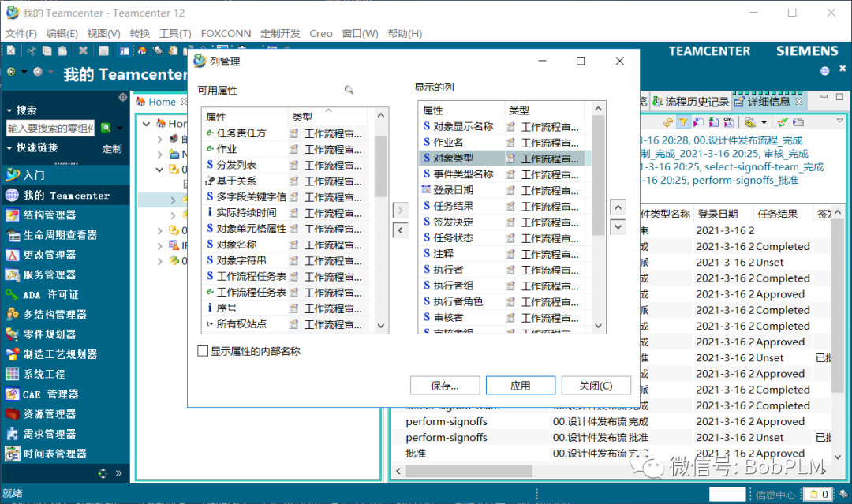Viewport: 852px width, 504px height.
Task: Click the remove-column left arrow button
Action: pos(401,230)
